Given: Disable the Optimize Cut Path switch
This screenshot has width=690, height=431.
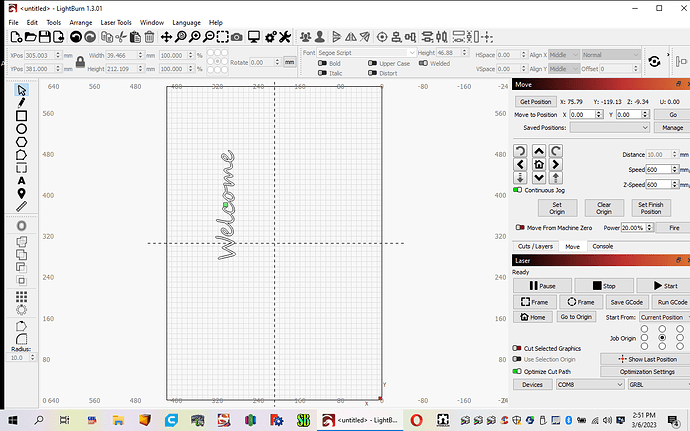Looking at the screenshot, I should tap(517, 372).
